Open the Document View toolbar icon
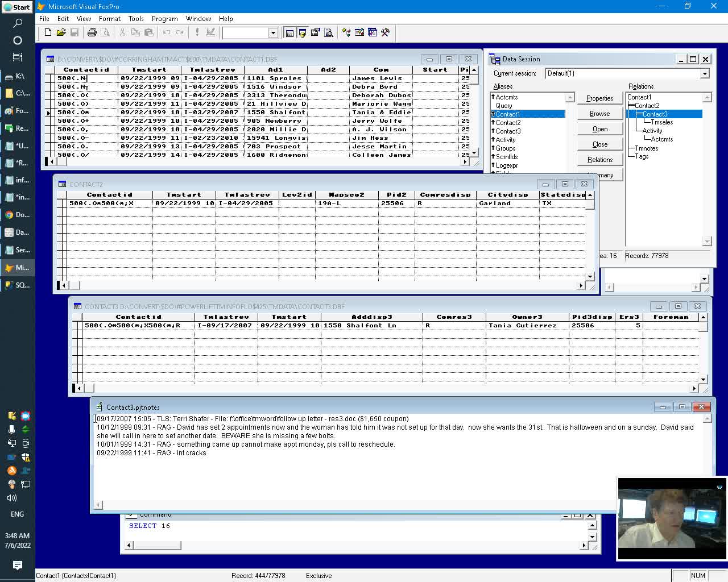Viewport: 728px width, 582px height. point(329,33)
